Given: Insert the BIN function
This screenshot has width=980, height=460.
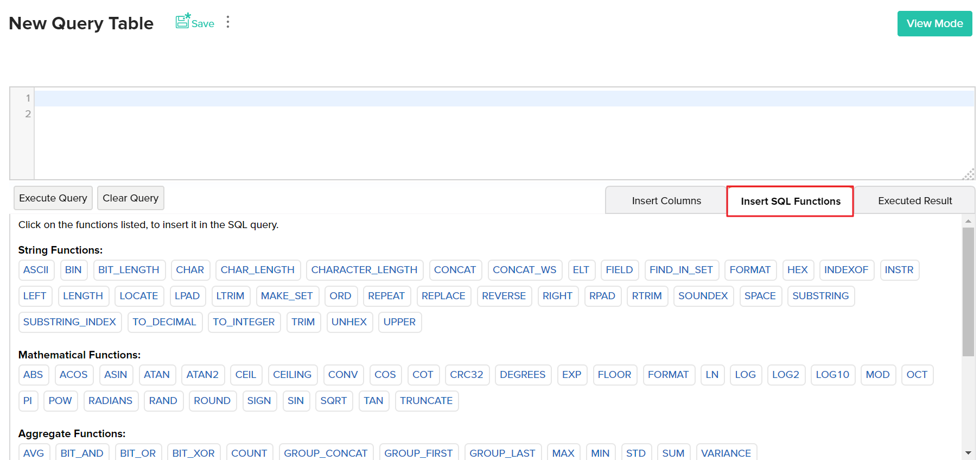Looking at the screenshot, I should [x=73, y=270].
